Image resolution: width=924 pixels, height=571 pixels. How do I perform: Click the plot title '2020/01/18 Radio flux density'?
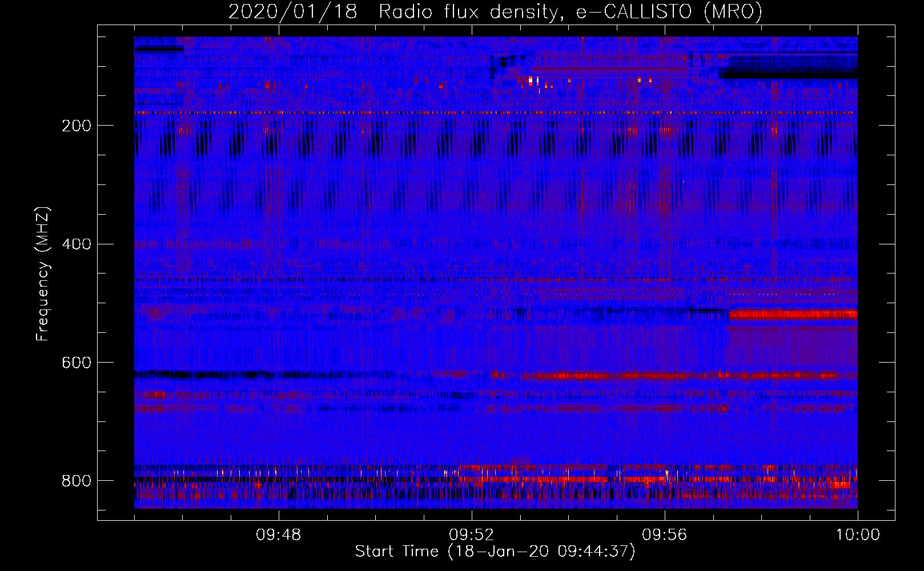click(495, 11)
